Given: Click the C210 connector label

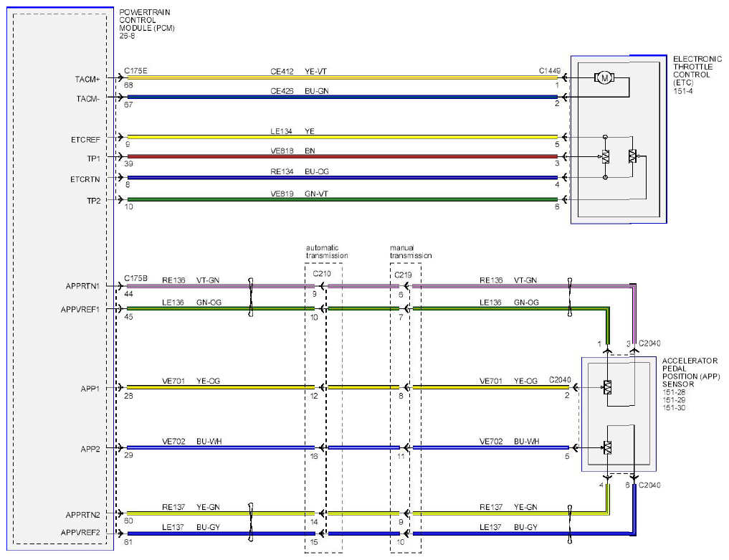Looking at the screenshot, I should point(322,273).
